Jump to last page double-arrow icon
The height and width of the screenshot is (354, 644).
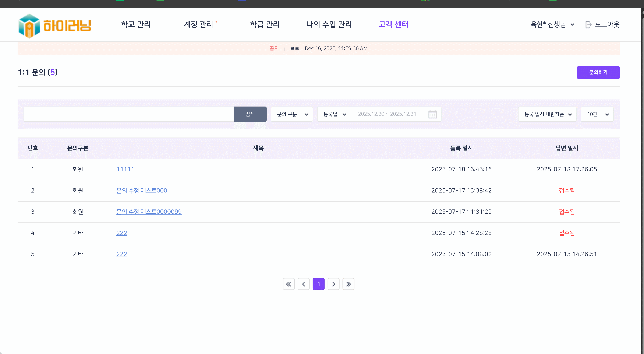coord(348,284)
